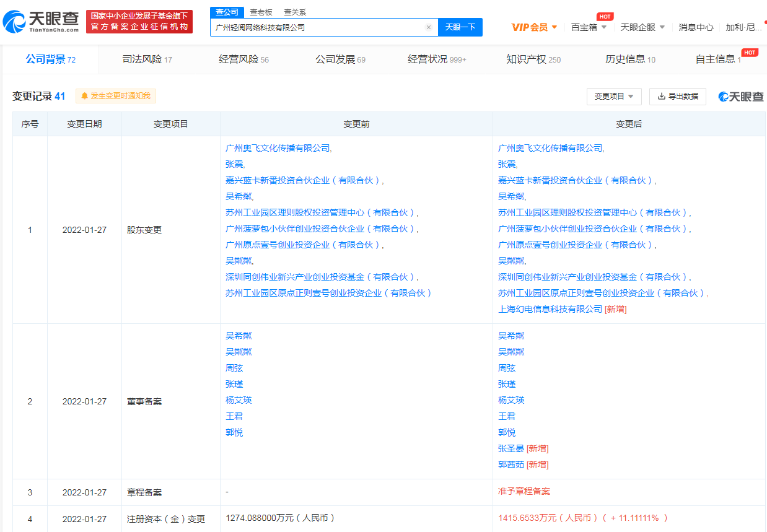
Task: Clear the search box with the X icon
Action: pos(428,27)
